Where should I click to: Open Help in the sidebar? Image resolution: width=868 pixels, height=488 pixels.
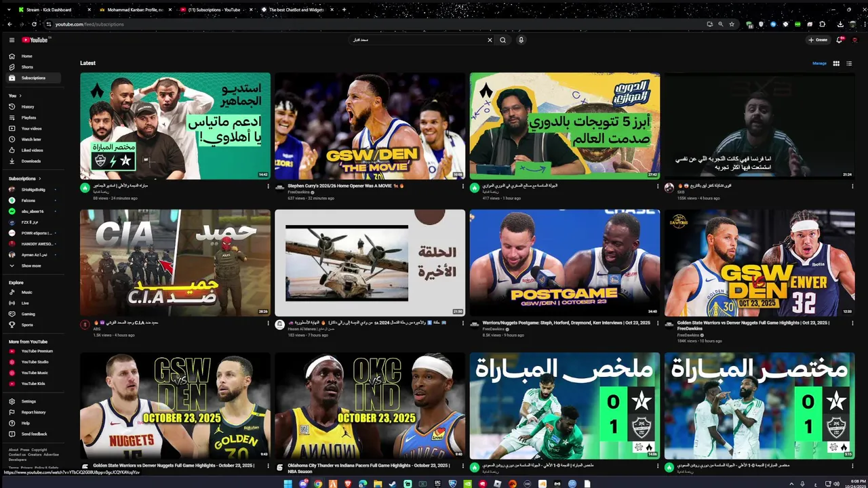[x=34, y=423]
